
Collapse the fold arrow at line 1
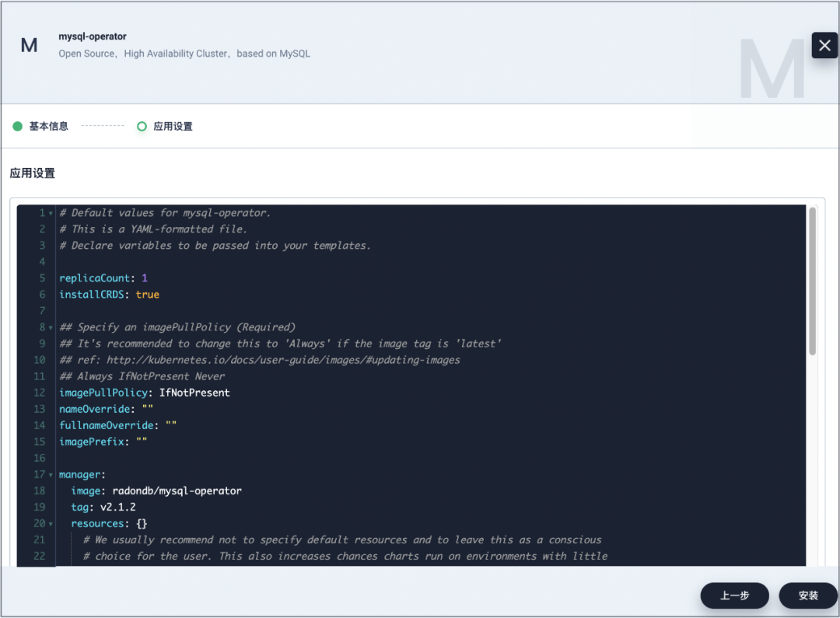[x=51, y=213]
